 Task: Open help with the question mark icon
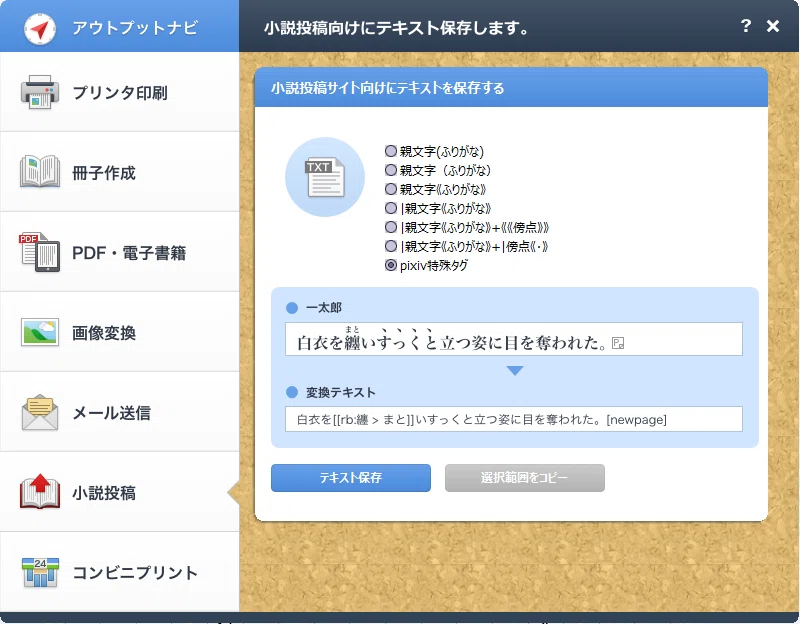[x=745, y=26]
